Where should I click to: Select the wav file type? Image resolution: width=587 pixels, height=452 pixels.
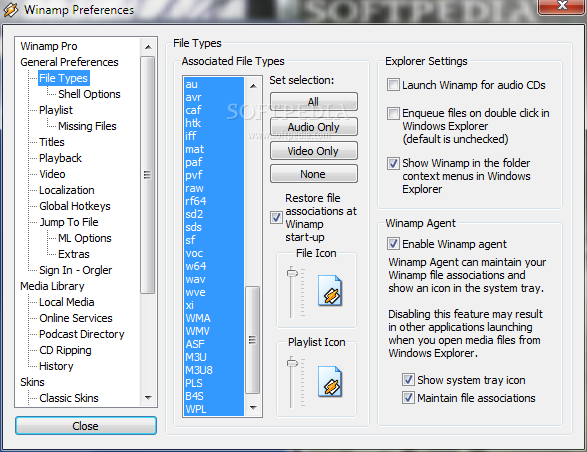[x=214, y=279]
